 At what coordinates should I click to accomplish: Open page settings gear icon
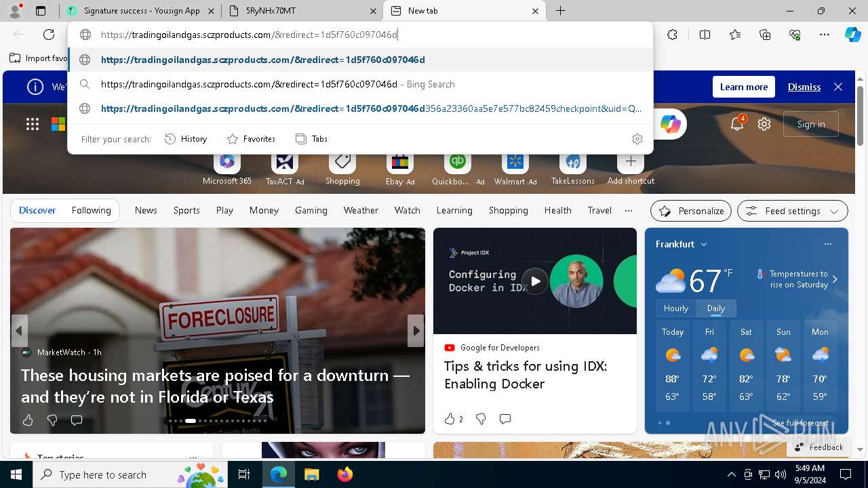point(764,124)
